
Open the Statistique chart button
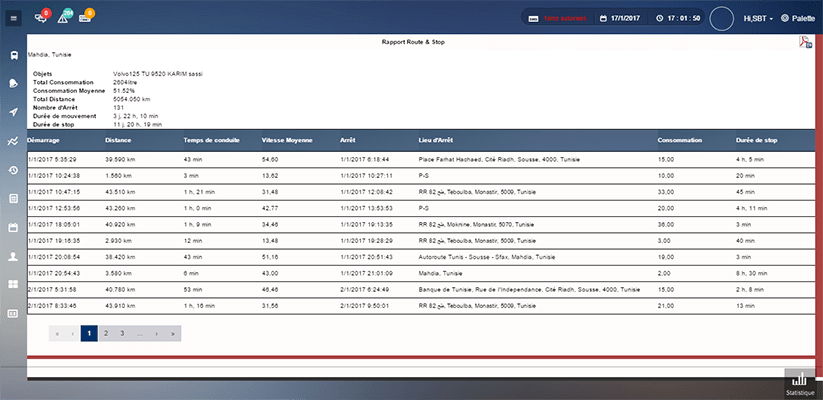coord(800,384)
